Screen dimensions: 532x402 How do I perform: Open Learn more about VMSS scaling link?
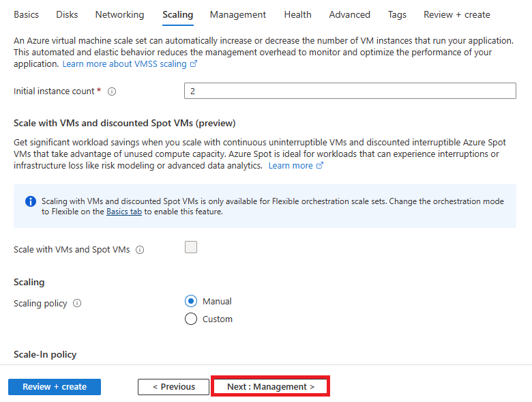pyautogui.click(x=124, y=64)
